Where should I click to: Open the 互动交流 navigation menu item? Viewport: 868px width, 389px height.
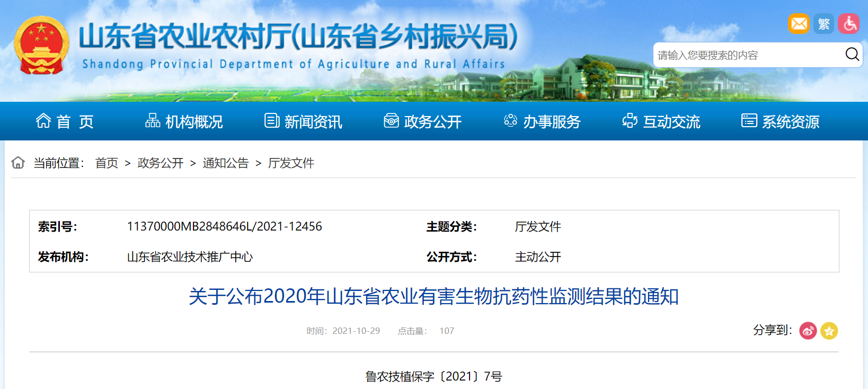tap(671, 122)
